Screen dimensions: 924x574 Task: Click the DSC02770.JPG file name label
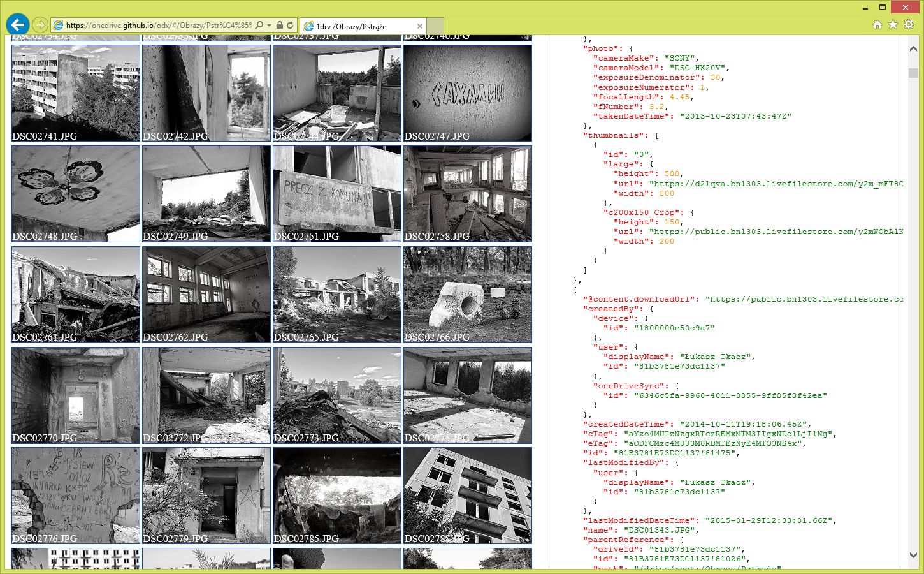[45, 438]
